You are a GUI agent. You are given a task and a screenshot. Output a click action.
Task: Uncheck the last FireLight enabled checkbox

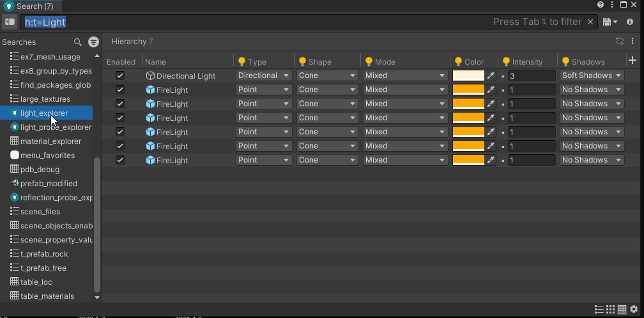[120, 160]
